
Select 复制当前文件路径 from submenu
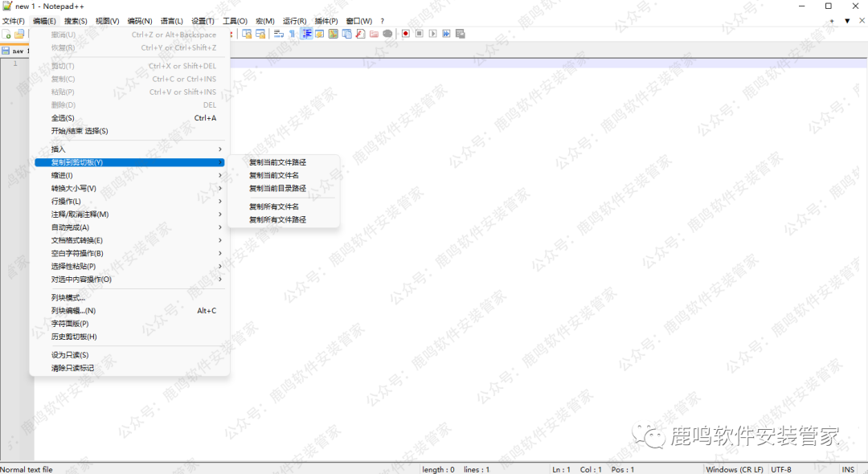coord(277,162)
